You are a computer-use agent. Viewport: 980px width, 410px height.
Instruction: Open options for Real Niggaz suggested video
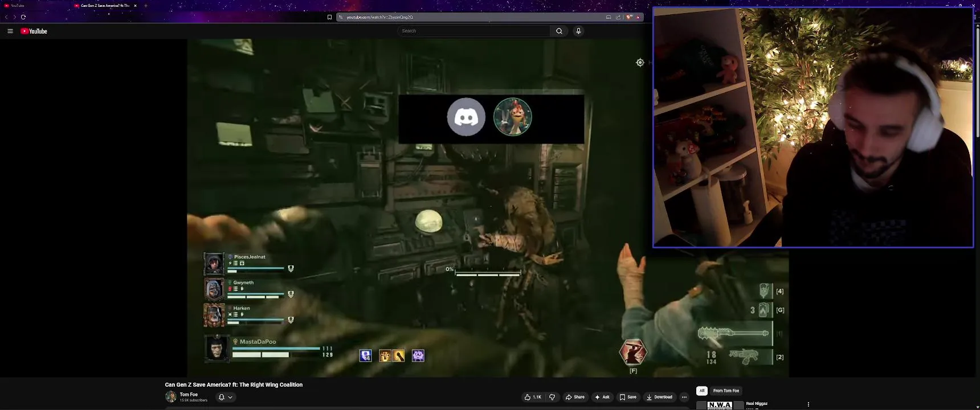(808, 404)
